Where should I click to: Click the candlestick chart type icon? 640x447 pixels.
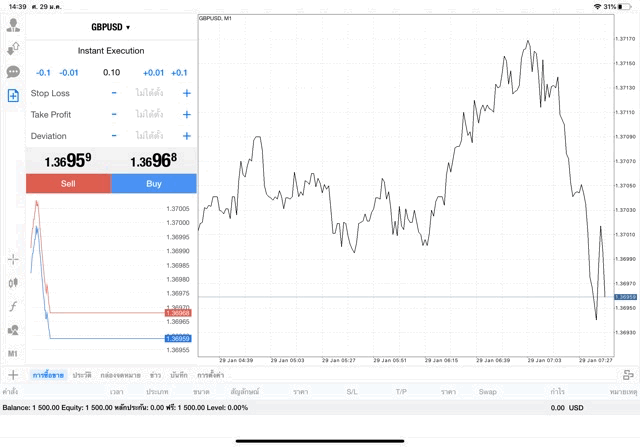click(13, 283)
